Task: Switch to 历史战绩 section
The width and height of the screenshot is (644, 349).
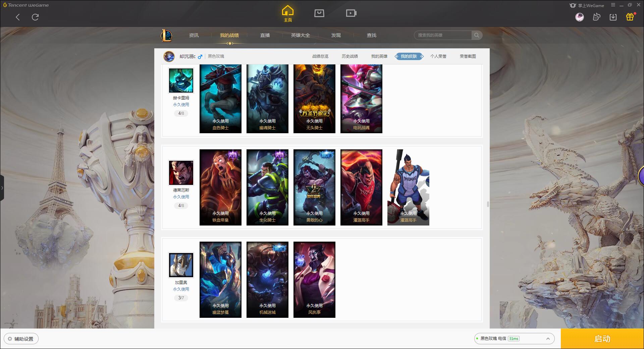Action: click(350, 56)
